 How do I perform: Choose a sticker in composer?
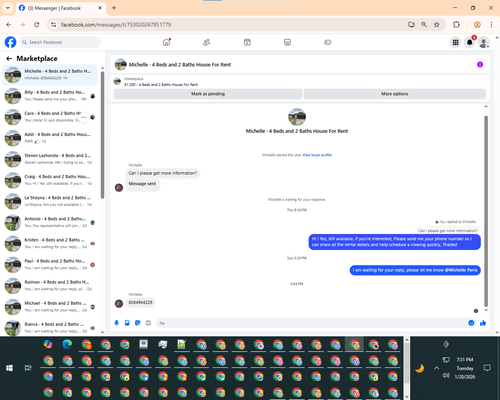pos(138,323)
